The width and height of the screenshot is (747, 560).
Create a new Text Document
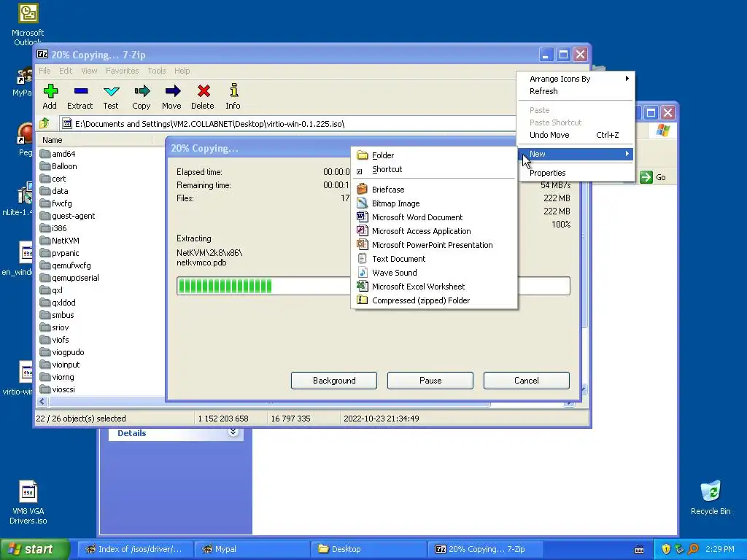coord(434,259)
